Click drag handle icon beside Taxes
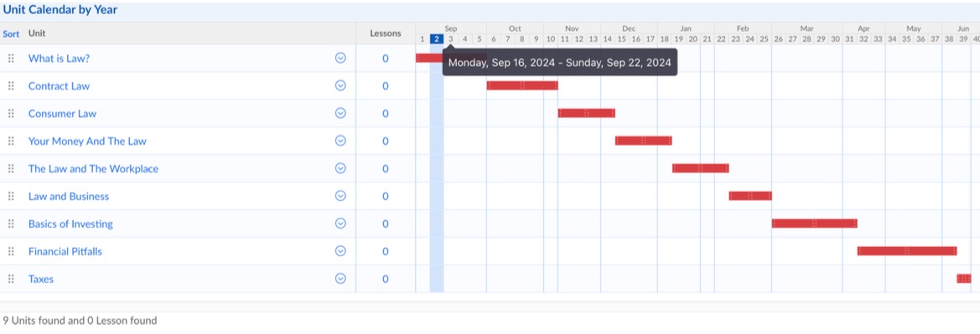The width and height of the screenshot is (980, 334). 11,279
